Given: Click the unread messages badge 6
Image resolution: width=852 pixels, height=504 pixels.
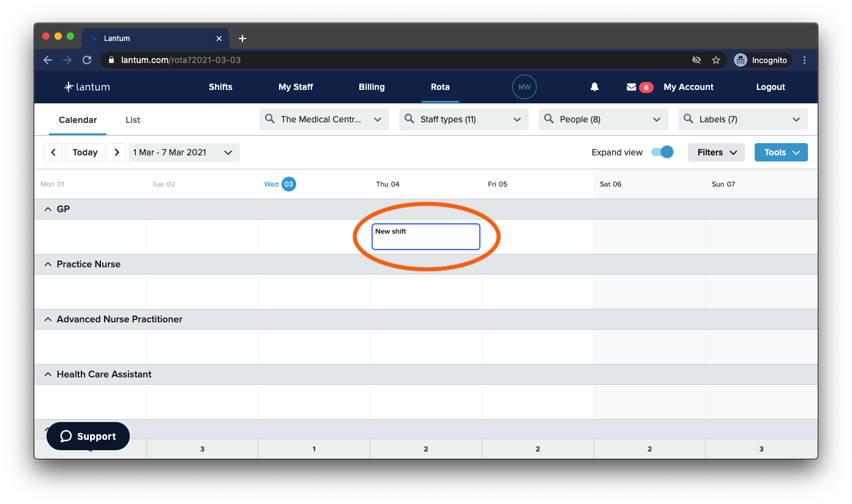Looking at the screenshot, I should (x=646, y=87).
